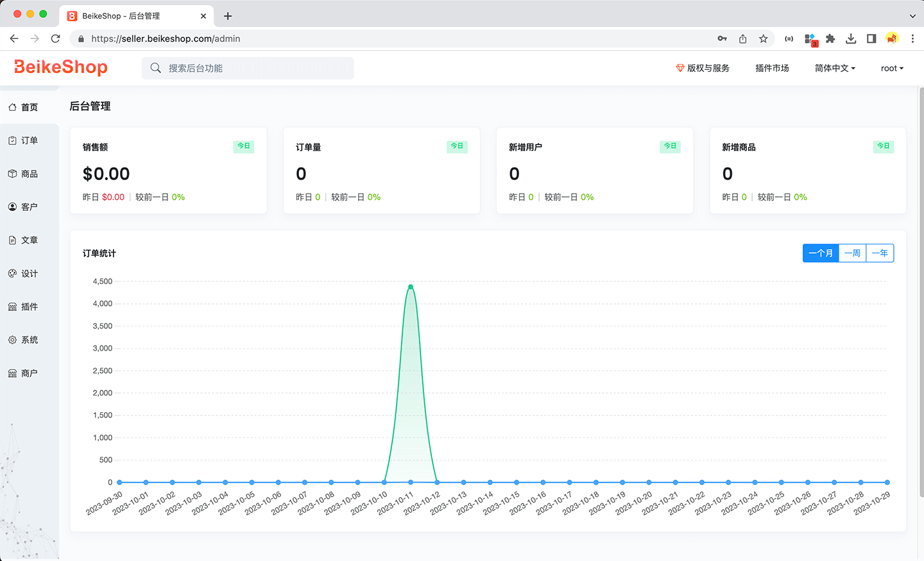This screenshot has width=924, height=561.
Task: Open the saved passwords key icon
Action: point(723,38)
